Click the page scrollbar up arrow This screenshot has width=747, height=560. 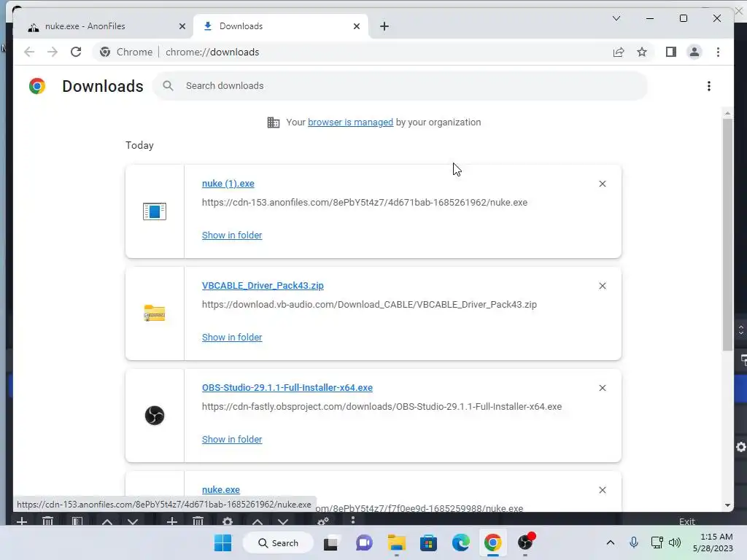(727, 113)
